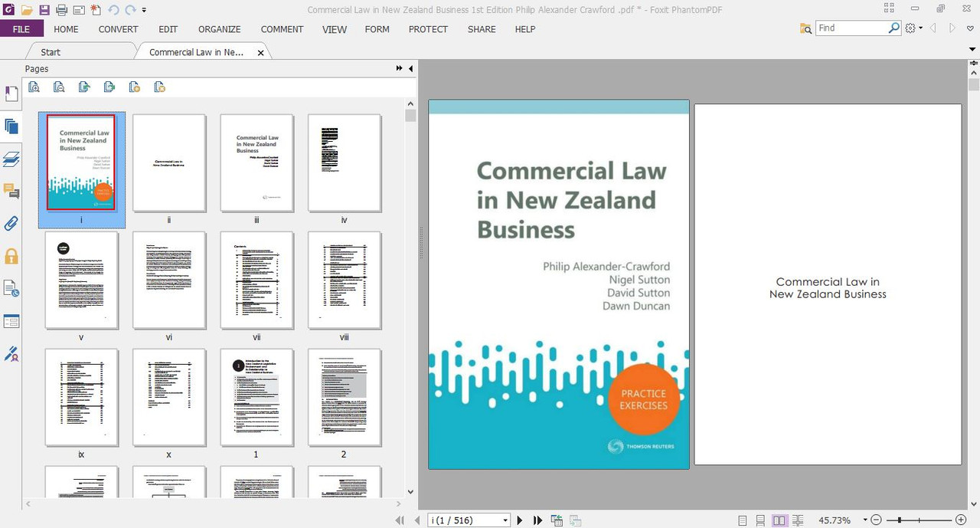
Task: Open a file with the folder icon
Action: click(26, 10)
